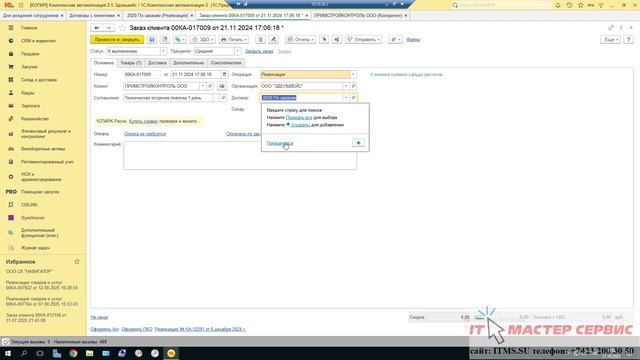
Task: Expand the Приоритет dropdown
Action: point(238,51)
